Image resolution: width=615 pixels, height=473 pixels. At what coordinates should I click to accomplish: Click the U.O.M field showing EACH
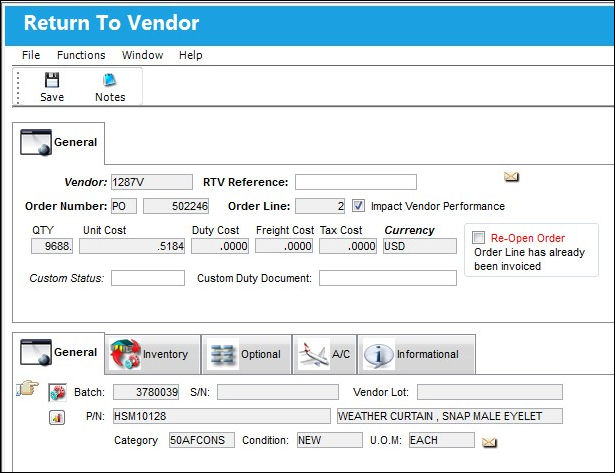tap(442, 440)
